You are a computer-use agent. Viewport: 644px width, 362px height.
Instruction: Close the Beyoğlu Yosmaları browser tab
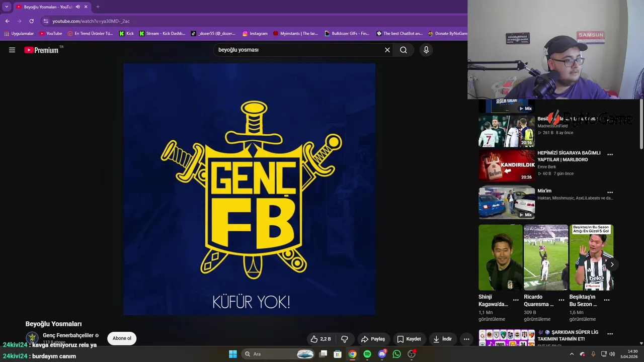(x=86, y=7)
